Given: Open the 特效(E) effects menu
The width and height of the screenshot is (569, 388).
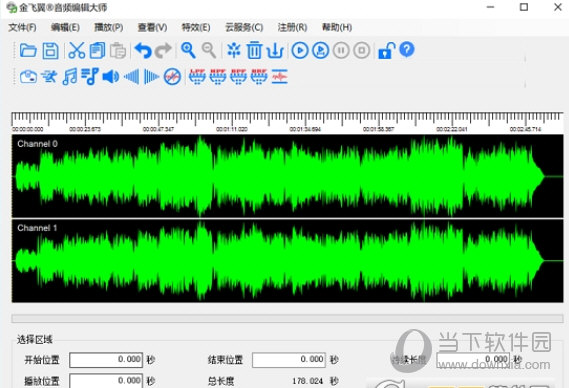Looking at the screenshot, I should tap(196, 27).
